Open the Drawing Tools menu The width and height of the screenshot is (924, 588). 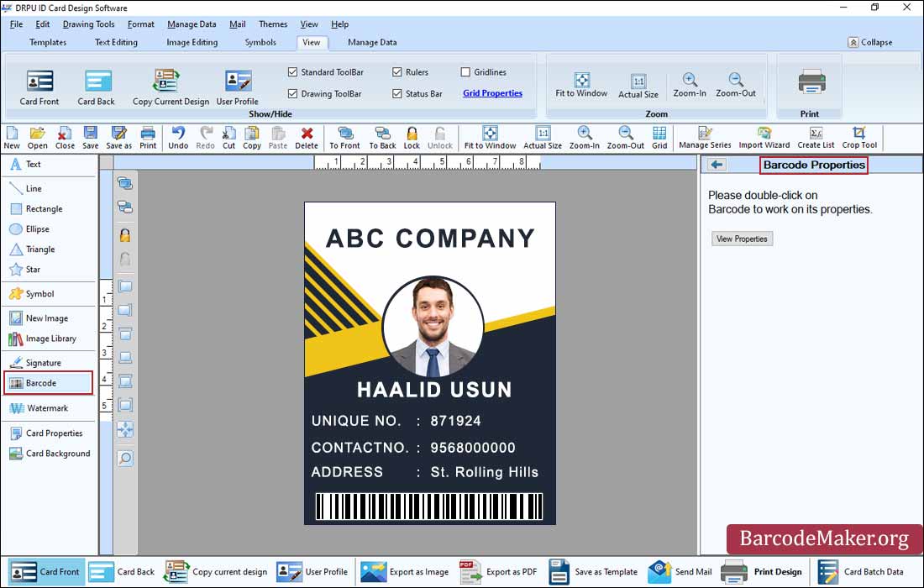tap(88, 24)
